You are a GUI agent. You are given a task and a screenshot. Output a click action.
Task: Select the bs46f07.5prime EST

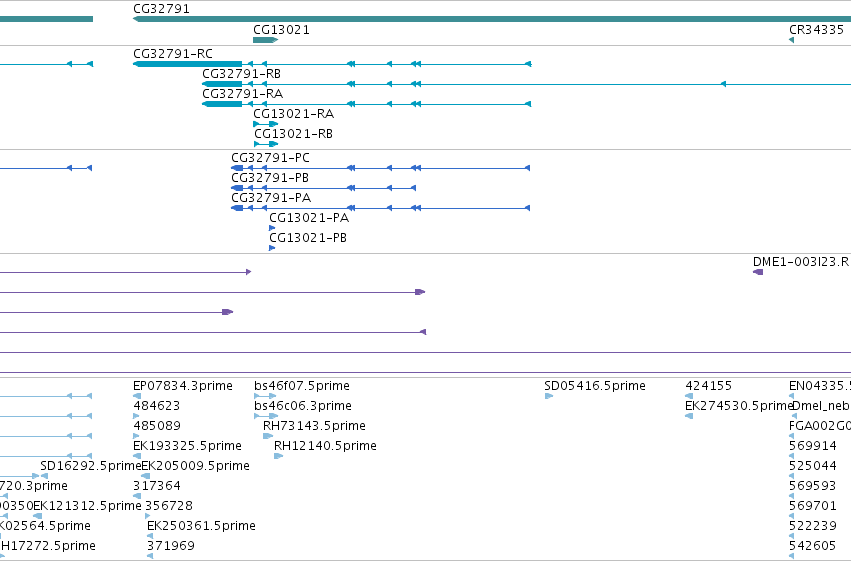point(302,386)
